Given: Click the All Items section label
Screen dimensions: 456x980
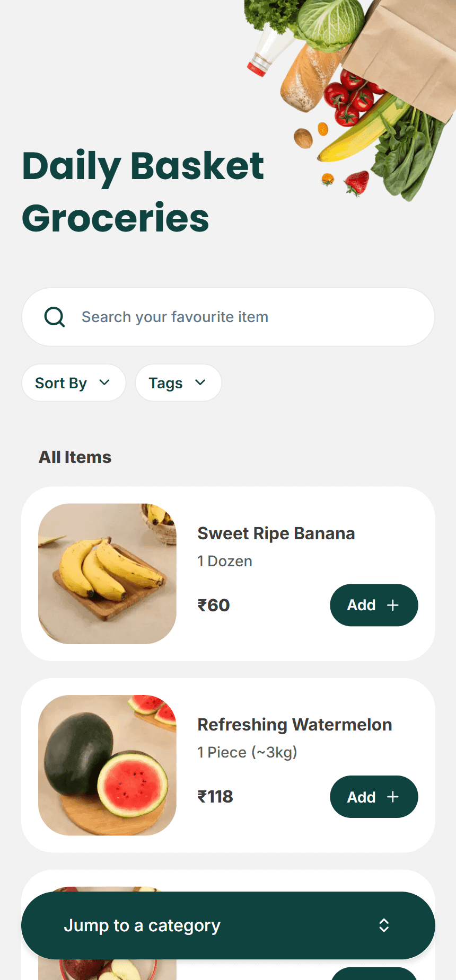Looking at the screenshot, I should [x=75, y=457].
